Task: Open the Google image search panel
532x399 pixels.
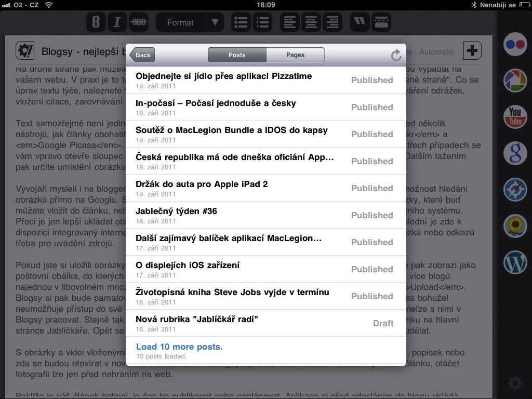Action: 515,153
